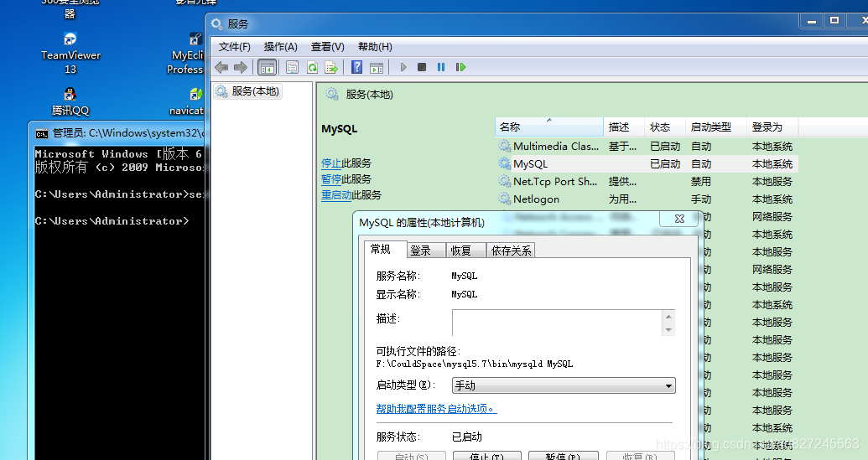Click inside the 描述 text box
Image resolution: width=868 pixels, height=460 pixels.
[x=557, y=323]
